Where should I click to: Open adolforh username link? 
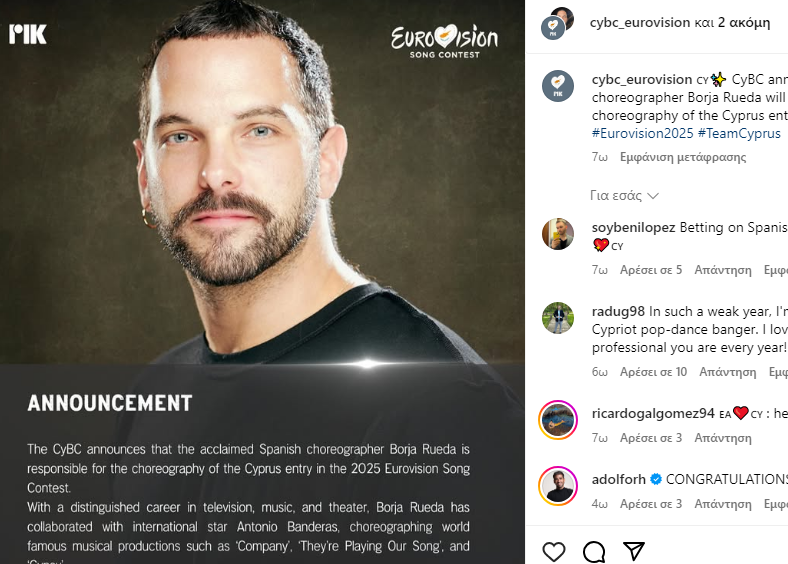pos(618,479)
